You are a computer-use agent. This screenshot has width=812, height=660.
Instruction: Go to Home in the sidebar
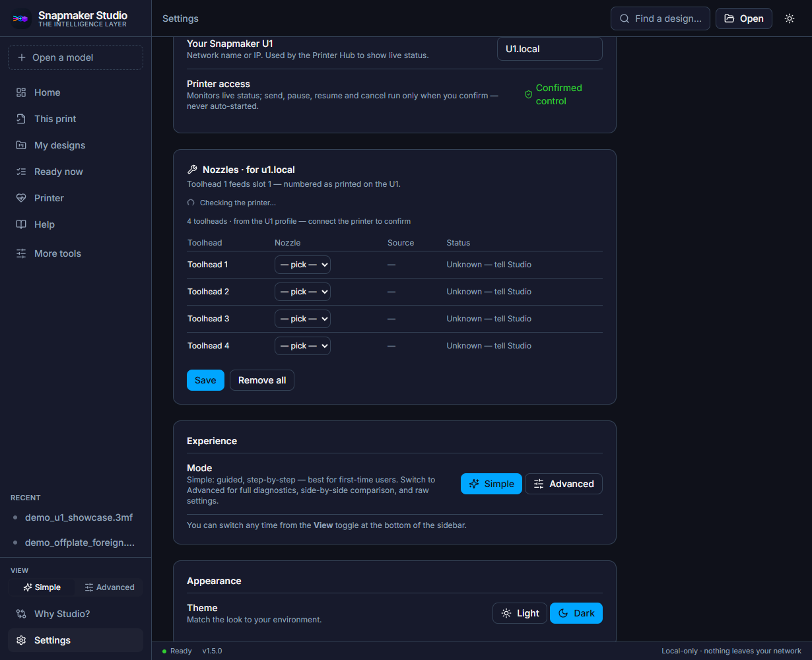(x=75, y=92)
